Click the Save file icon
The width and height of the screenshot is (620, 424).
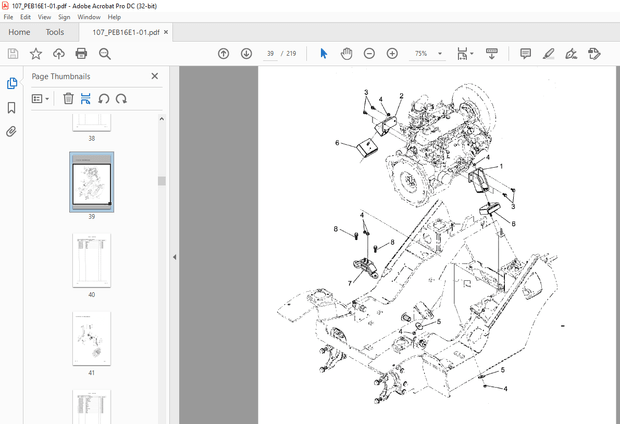13,54
